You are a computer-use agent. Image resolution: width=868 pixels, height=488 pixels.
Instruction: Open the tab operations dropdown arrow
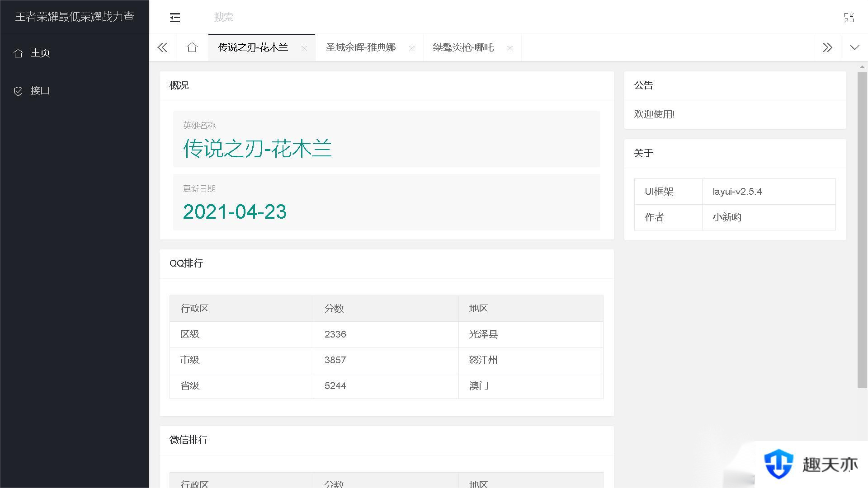click(x=854, y=47)
